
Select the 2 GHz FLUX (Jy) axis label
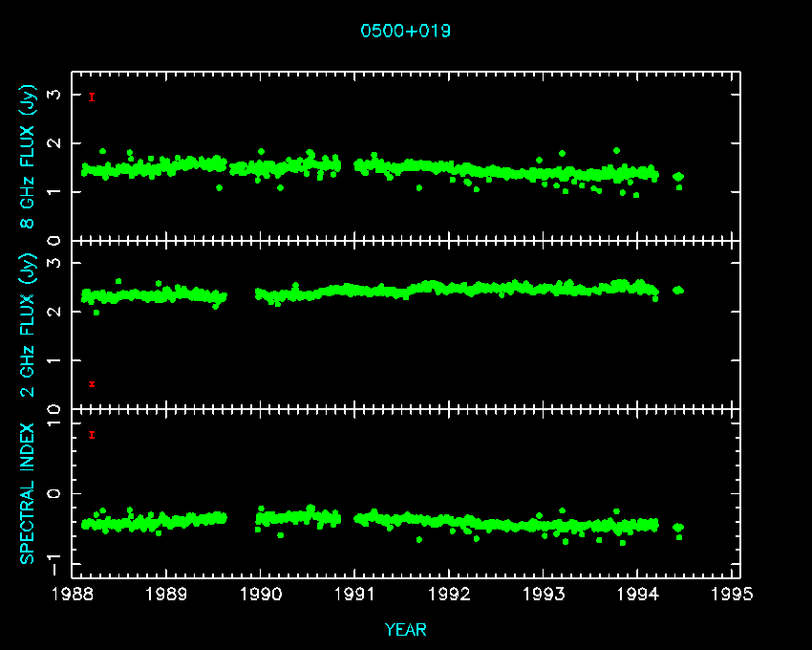(x=29, y=325)
